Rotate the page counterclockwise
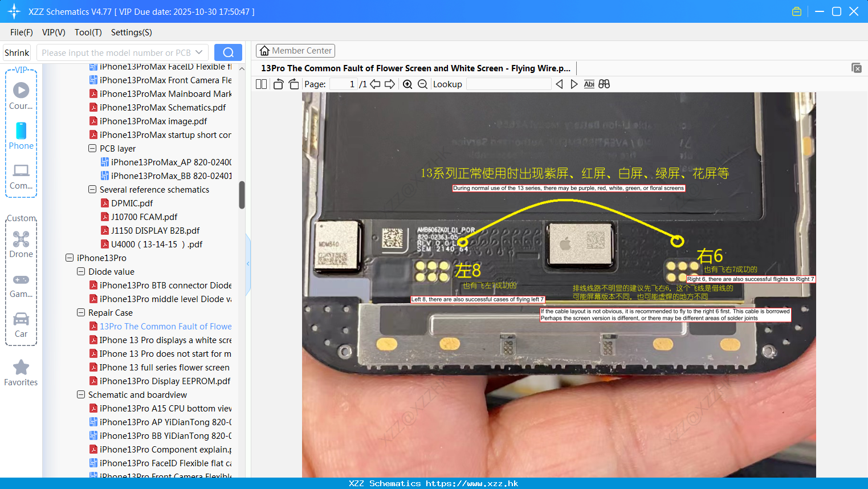868x489 pixels. (x=278, y=84)
